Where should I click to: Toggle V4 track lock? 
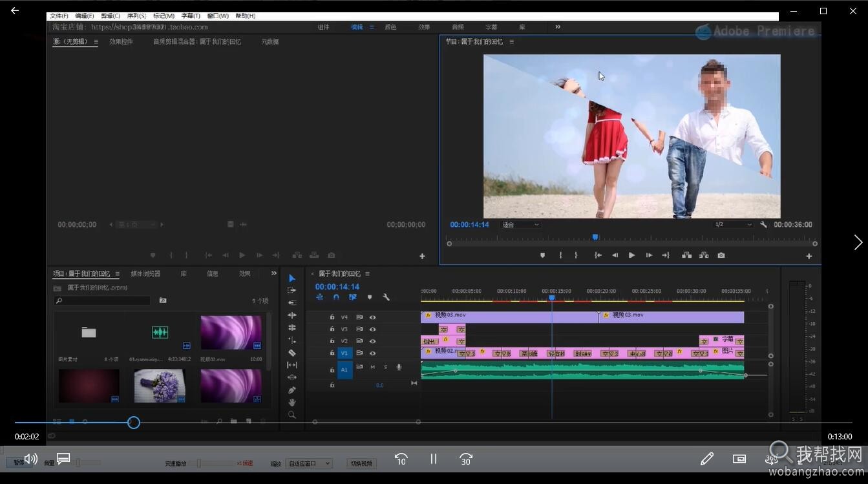click(x=332, y=317)
